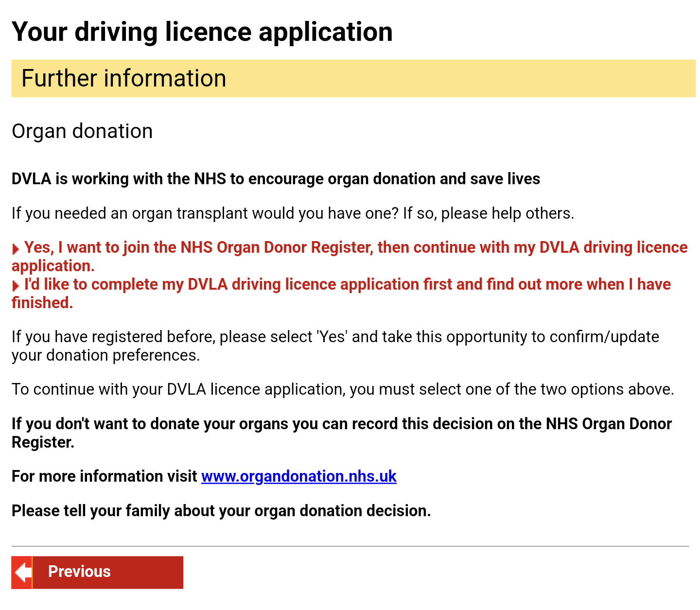Viewport: 700px width, 610px height.
Task: Open the www.organdonation.nhs.uk link
Action: (x=298, y=476)
